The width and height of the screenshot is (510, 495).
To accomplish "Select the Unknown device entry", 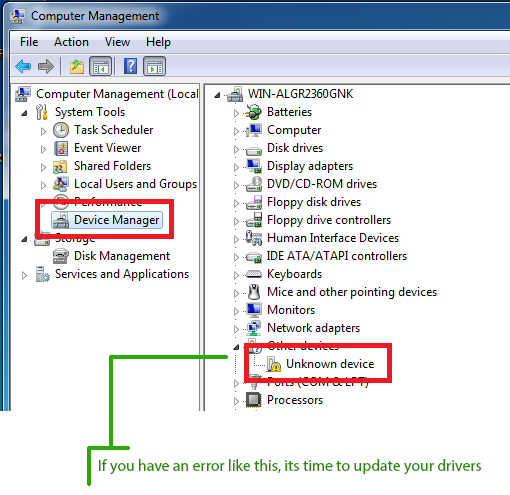I will click(x=330, y=364).
